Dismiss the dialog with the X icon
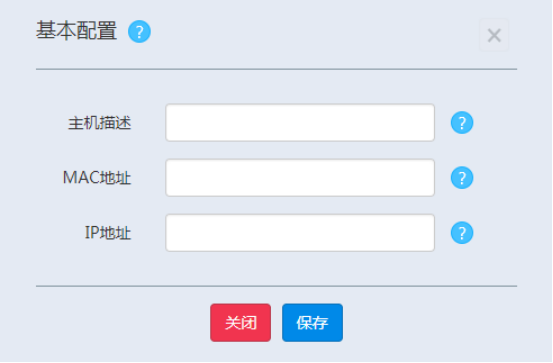Screen dimensions: 553x363 point(494,35)
